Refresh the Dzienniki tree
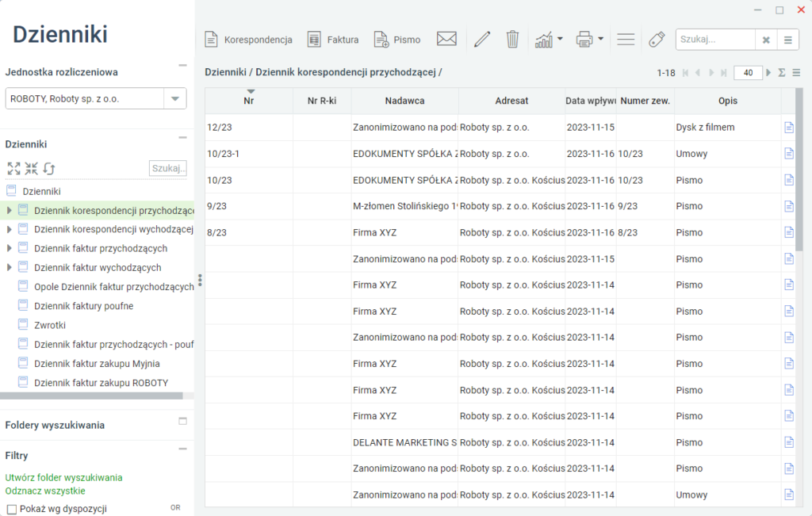 coord(49,168)
